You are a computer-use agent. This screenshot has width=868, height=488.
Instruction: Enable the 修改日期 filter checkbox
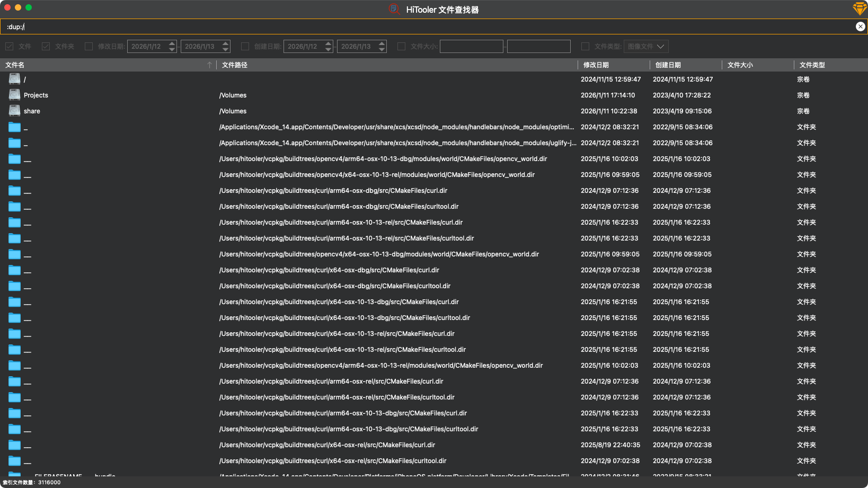tap(89, 47)
